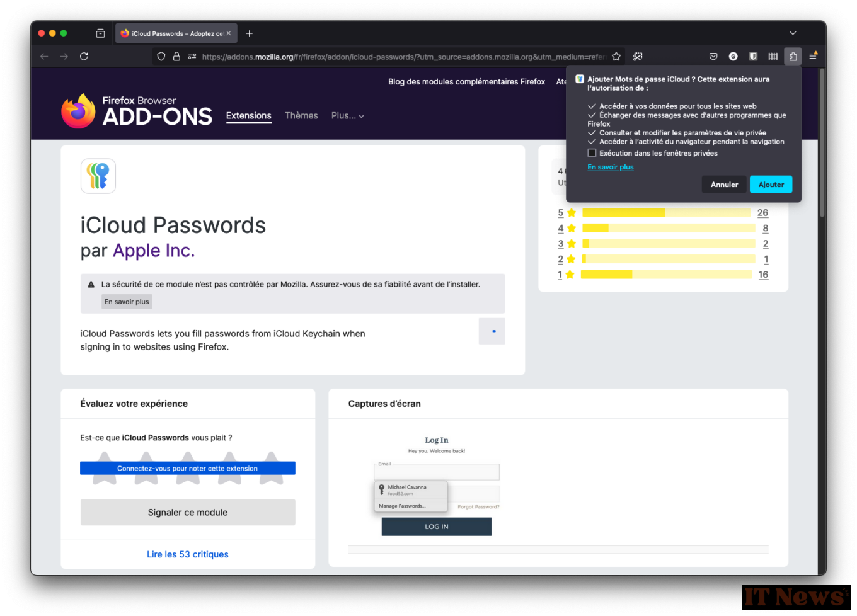The height and width of the screenshot is (616, 857).
Task: Click the 4-star rating bar
Action: tap(669, 228)
